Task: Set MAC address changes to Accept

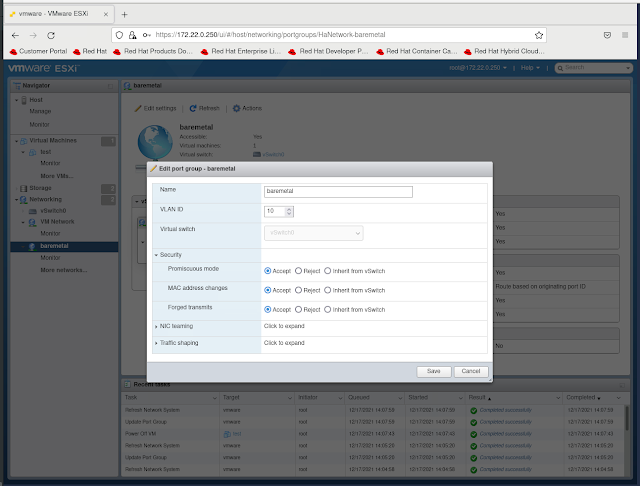Action: [x=268, y=290]
